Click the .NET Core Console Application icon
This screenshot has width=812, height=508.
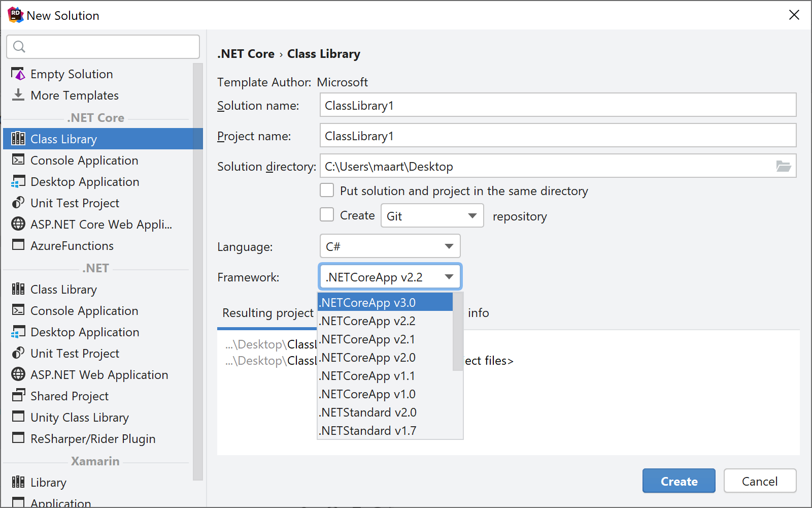[x=18, y=160]
